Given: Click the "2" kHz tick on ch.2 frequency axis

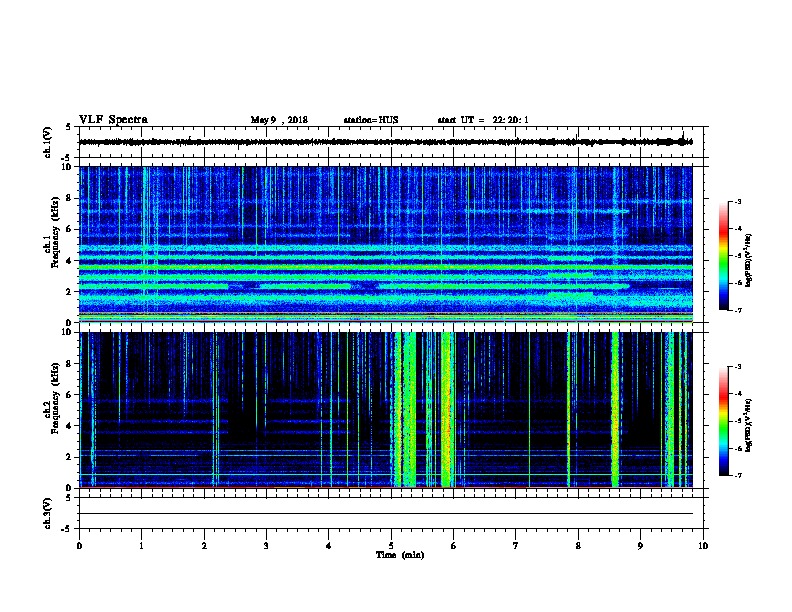Looking at the screenshot, I should point(70,457).
